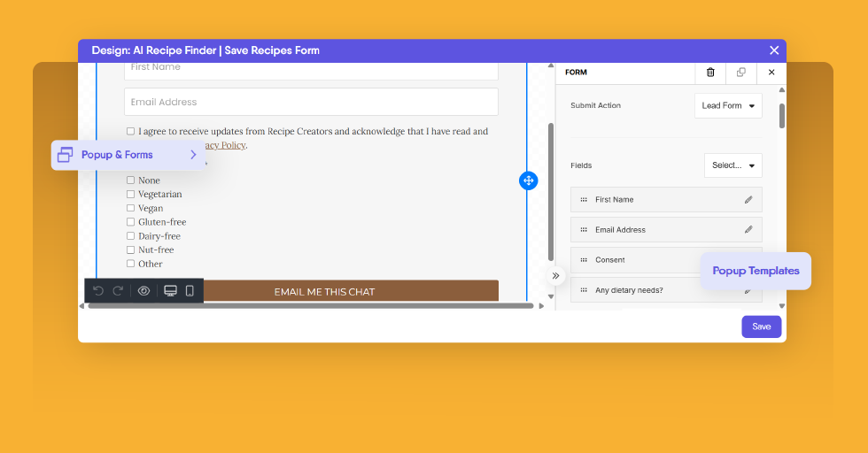868x453 pixels.
Task: Switch to mobile view icon
Action: [190, 291]
